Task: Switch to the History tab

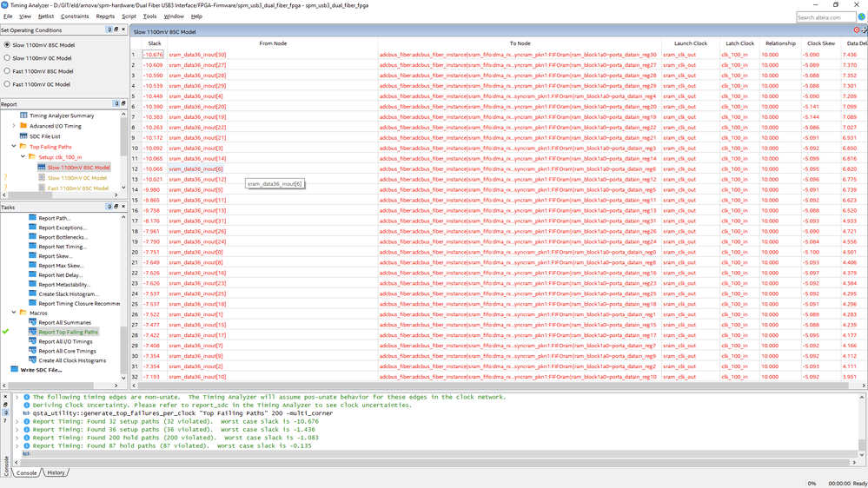Action: click(x=56, y=472)
